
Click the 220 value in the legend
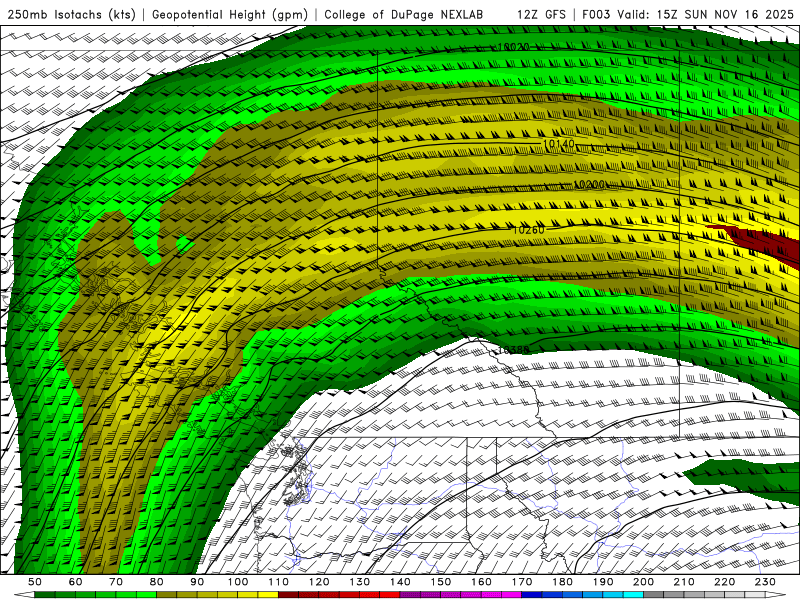point(724,582)
